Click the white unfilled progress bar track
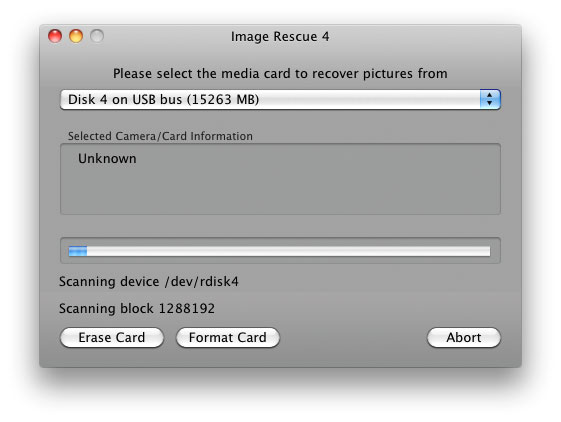The image size is (561, 422). [x=288, y=251]
